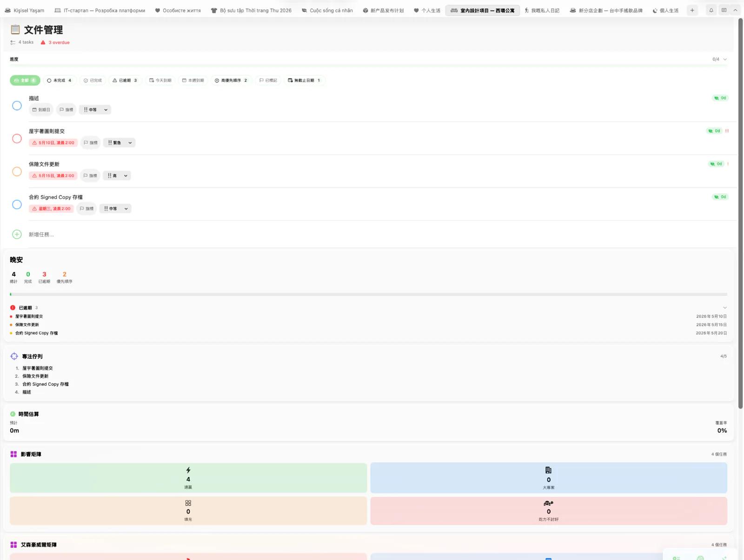
Task: Flag the 合約 Signed Copy 存檔 task
Action: coord(86,209)
